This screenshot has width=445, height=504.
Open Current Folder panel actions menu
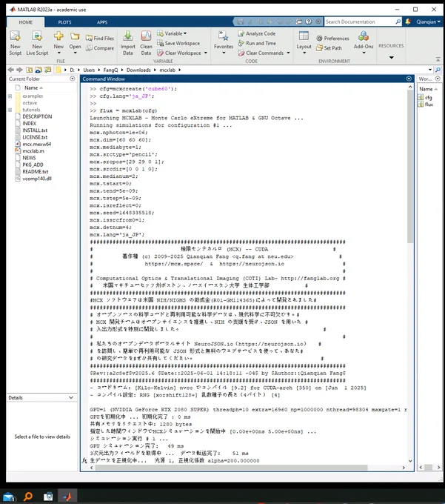tap(73, 79)
